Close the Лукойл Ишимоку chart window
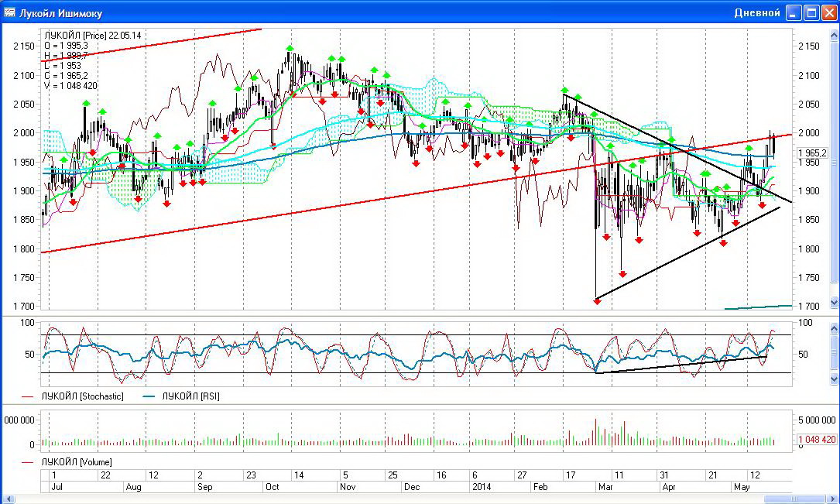The width and height of the screenshot is (840, 504). pos(828,13)
